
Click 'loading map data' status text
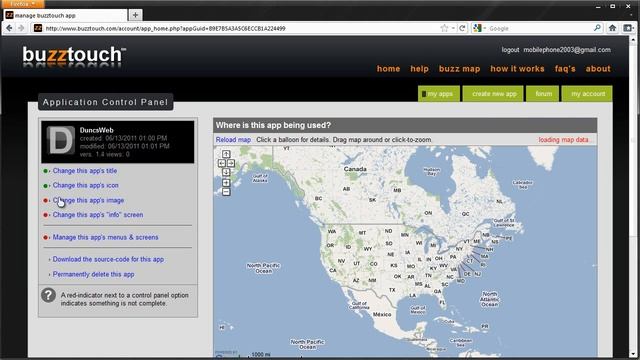tap(563, 140)
